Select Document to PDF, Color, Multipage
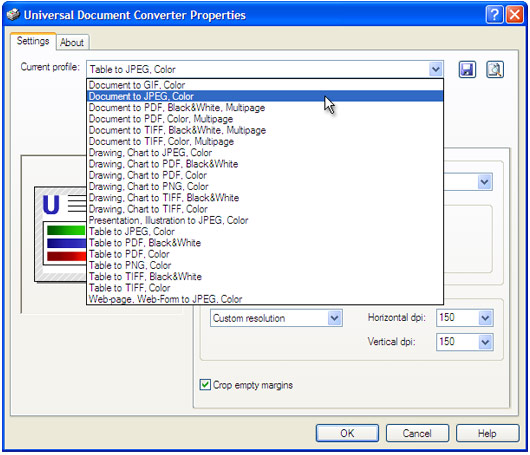The width and height of the screenshot is (530, 455). (265, 119)
